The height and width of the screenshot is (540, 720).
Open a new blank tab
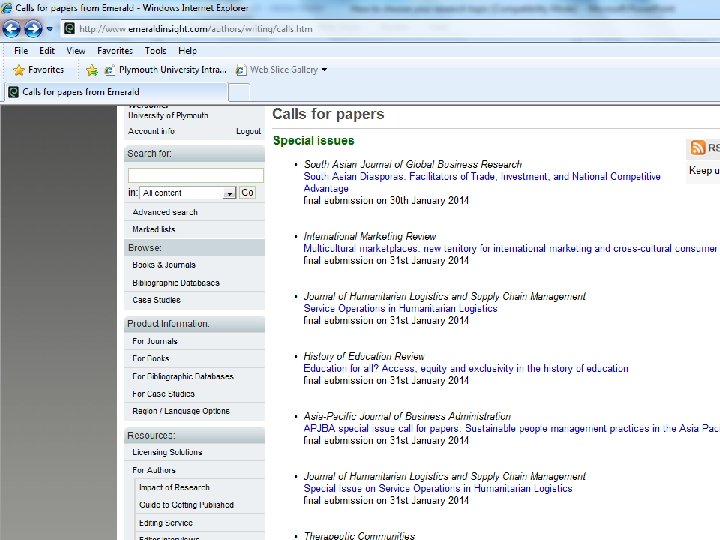click(239, 92)
